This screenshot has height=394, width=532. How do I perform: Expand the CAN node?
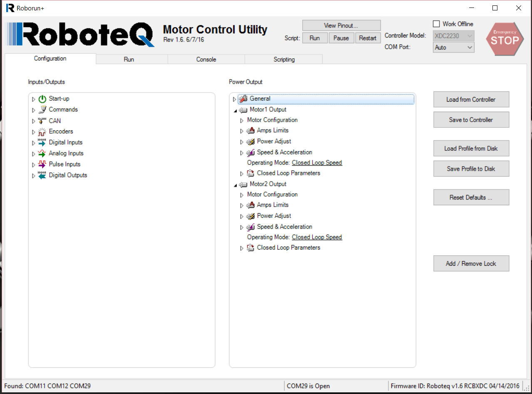34,121
